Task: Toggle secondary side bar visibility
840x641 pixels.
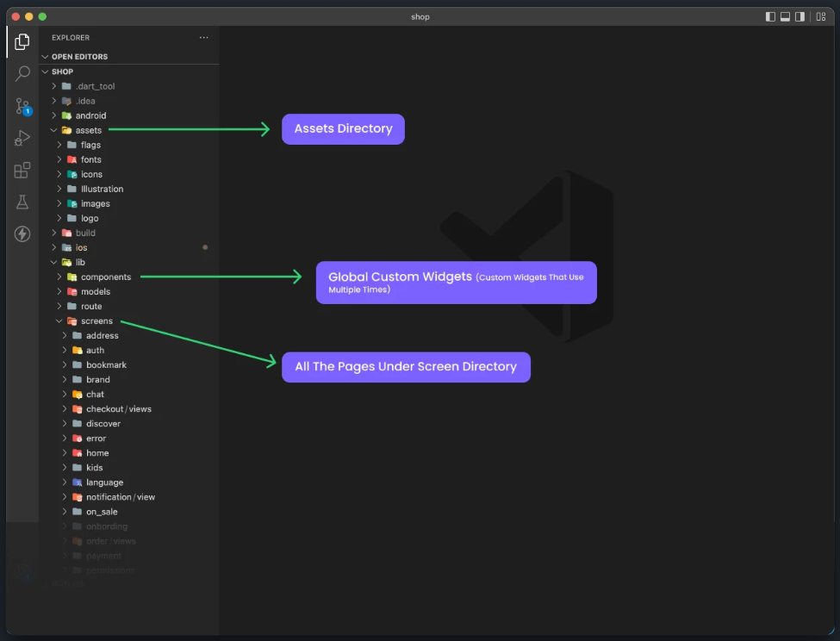Action: pos(800,16)
